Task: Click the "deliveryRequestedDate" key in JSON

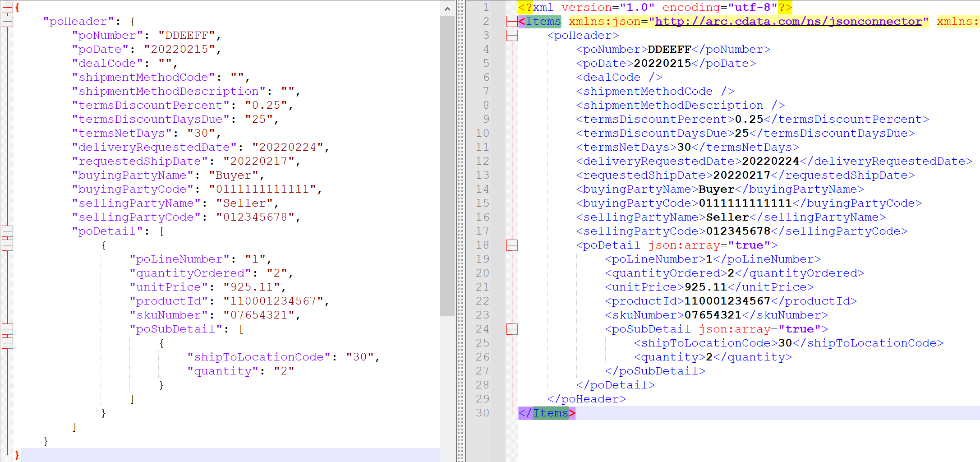Action: click(x=154, y=147)
